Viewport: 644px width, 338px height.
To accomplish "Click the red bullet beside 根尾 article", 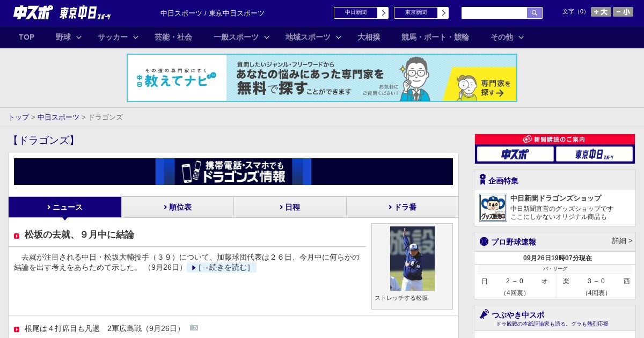I will 17,329.
